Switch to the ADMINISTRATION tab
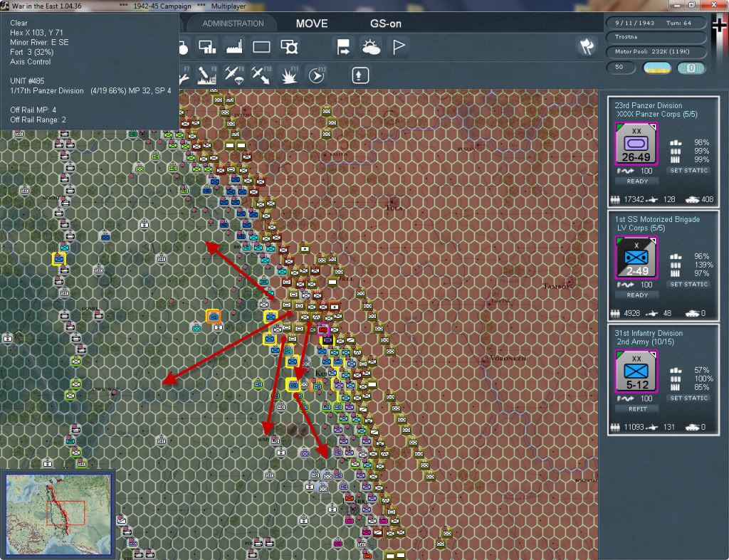Image resolution: width=729 pixels, height=560 pixels. (x=233, y=23)
